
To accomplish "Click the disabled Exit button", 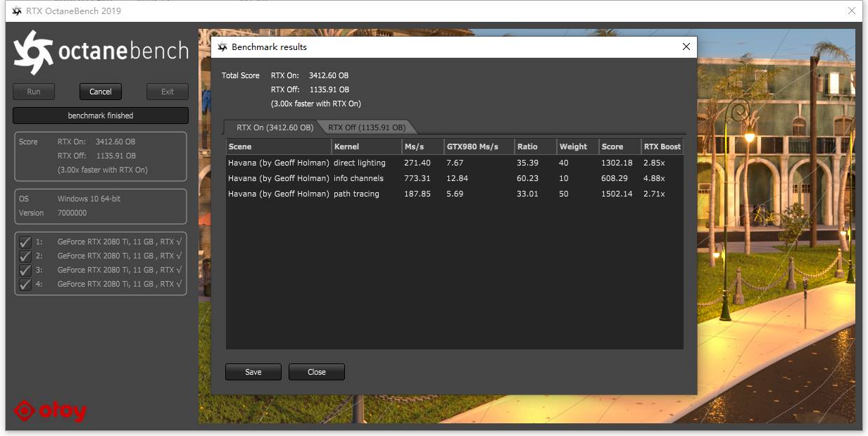I will pyautogui.click(x=168, y=92).
